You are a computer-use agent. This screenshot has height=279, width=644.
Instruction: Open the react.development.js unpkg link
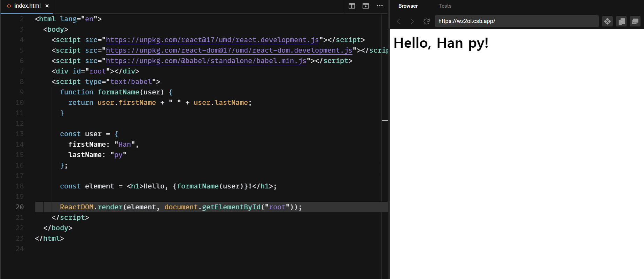tap(212, 40)
